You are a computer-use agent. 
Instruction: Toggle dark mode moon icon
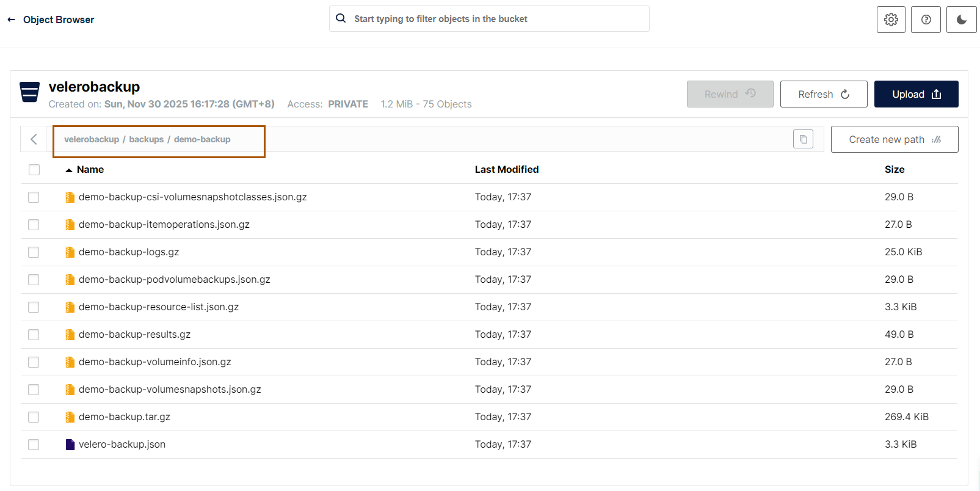961,20
